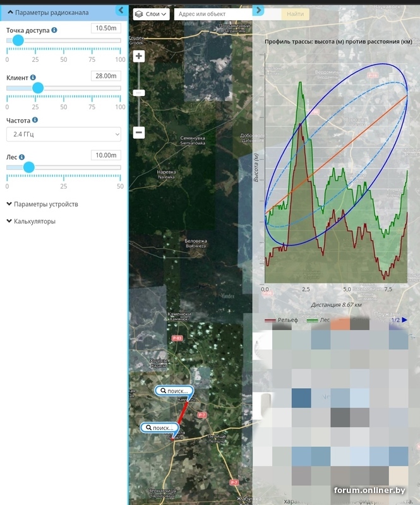Open the Слои layers dropdown
420x505 pixels.
[x=151, y=14]
